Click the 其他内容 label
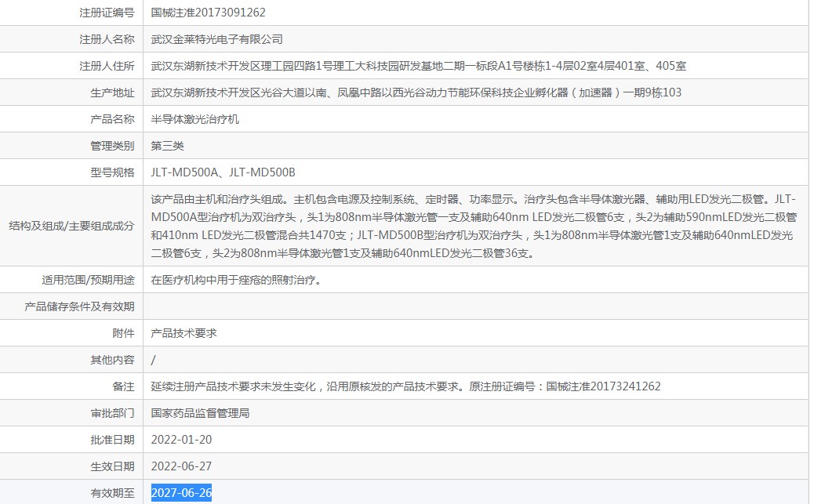Image resolution: width=814 pixels, height=504 pixels. pos(112,361)
